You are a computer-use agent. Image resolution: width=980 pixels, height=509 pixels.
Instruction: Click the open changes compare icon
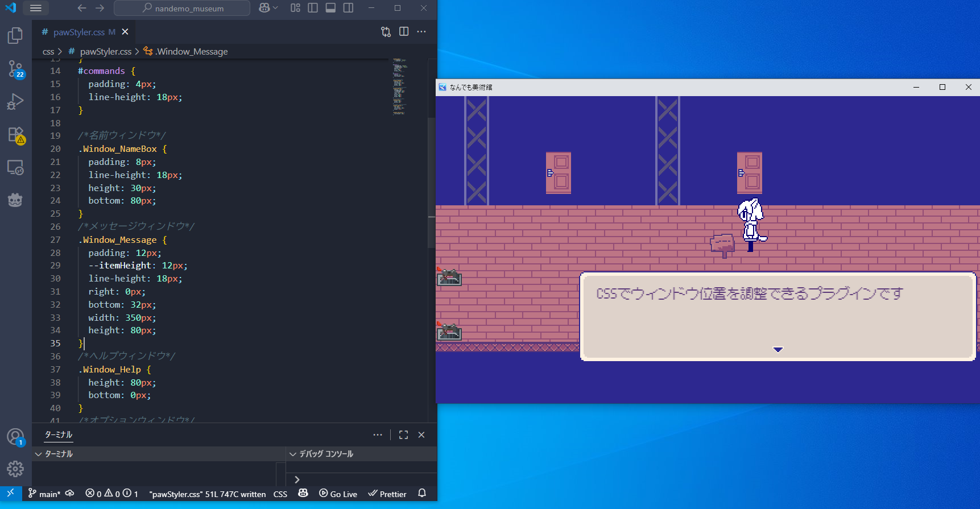click(x=386, y=32)
